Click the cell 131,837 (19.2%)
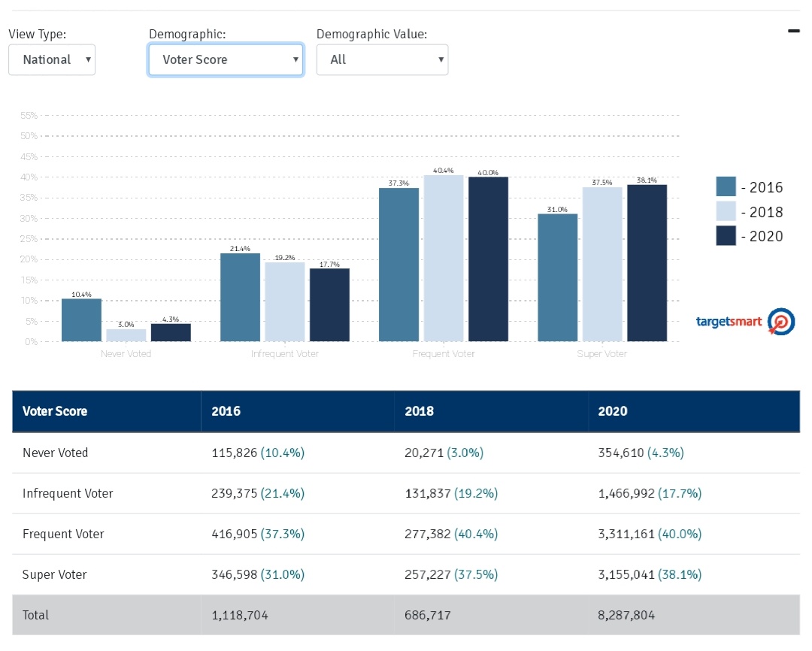This screenshot has height=651, width=812. (x=451, y=494)
